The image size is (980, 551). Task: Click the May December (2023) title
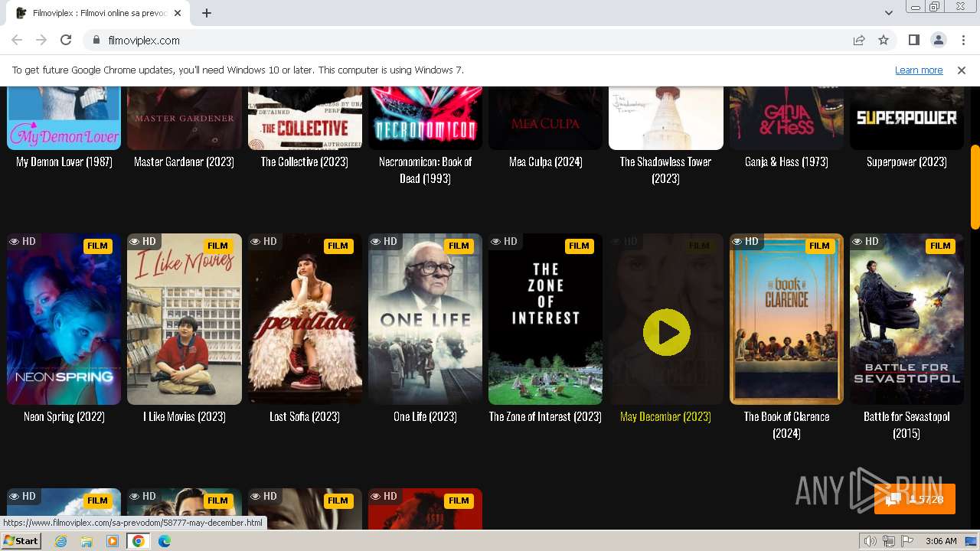click(x=665, y=416)
